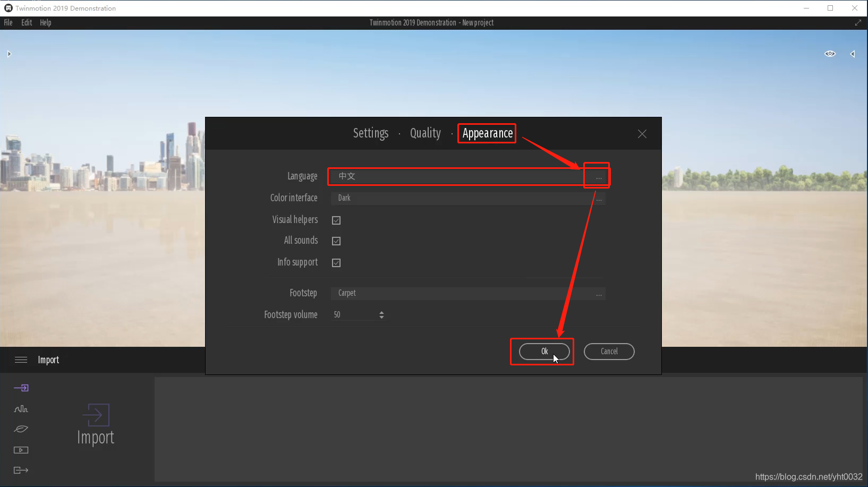Close the preferences dialog with X
The width and height of the screenshot is (868, 487).
tap(642, 134)
